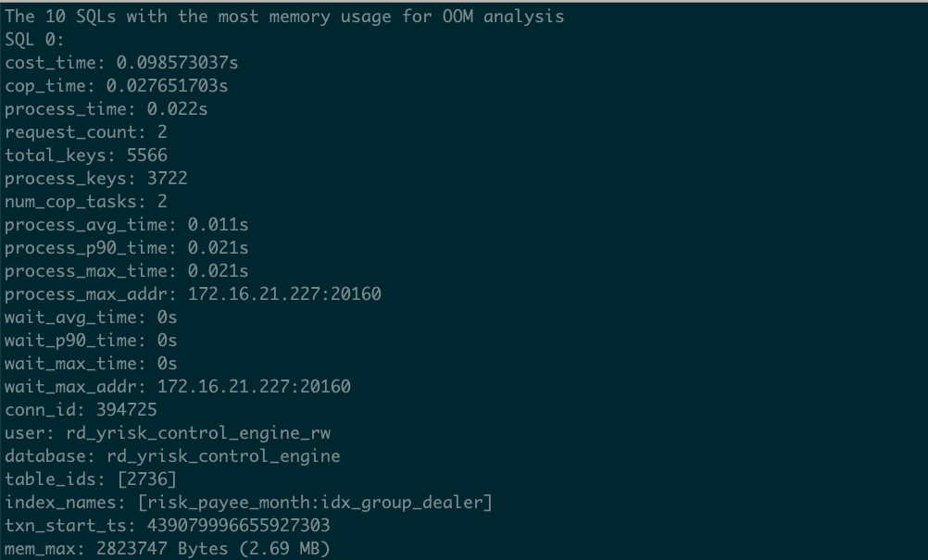Screen dimensions: 928x560
Task: Click the request_count value
Action: point(162,131)
